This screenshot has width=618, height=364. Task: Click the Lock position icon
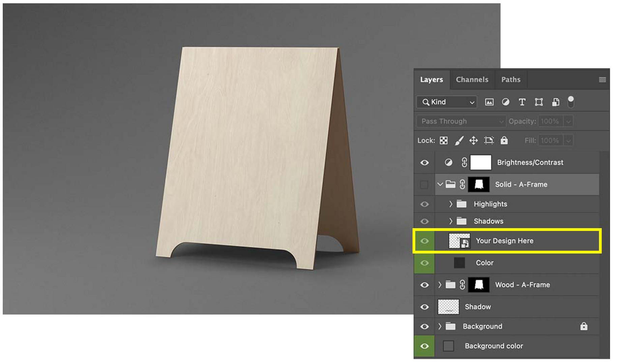click(473, 140)
